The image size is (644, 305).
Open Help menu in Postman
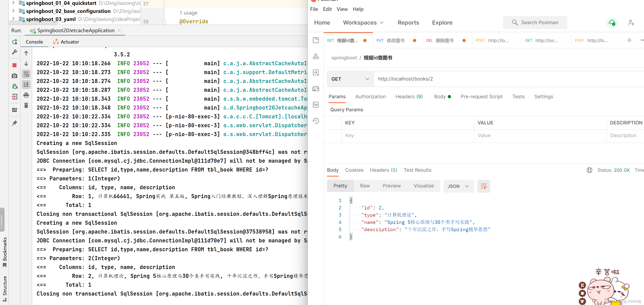point(358,9)
